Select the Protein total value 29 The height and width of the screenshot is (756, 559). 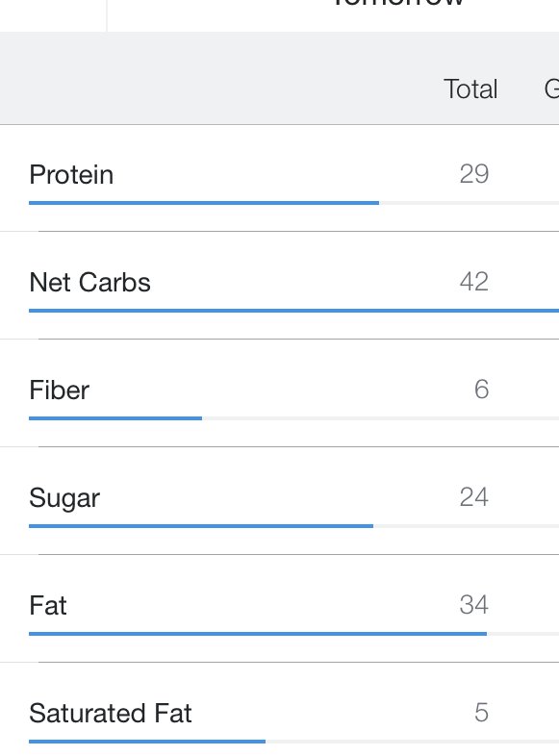pos(474,173)
